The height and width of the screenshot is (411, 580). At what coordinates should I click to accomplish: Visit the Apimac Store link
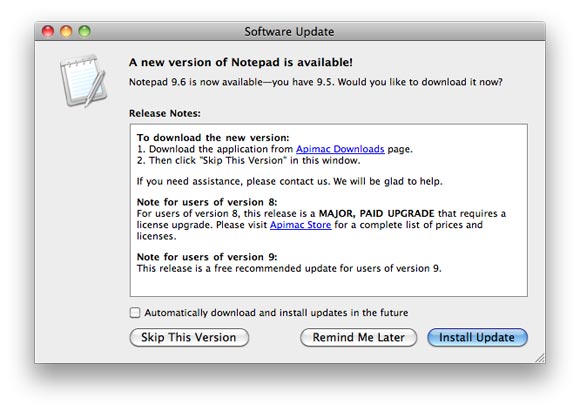(x=300, y=225)
